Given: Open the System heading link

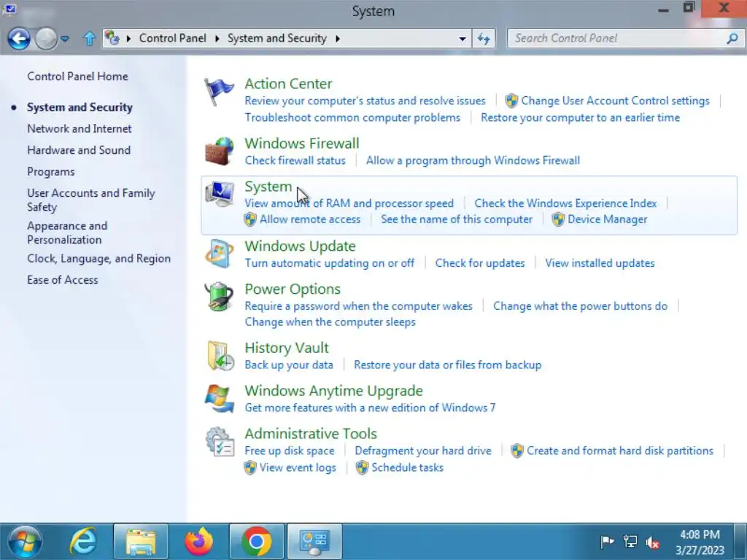Looking at the screenshot, I should coord(268,186).
